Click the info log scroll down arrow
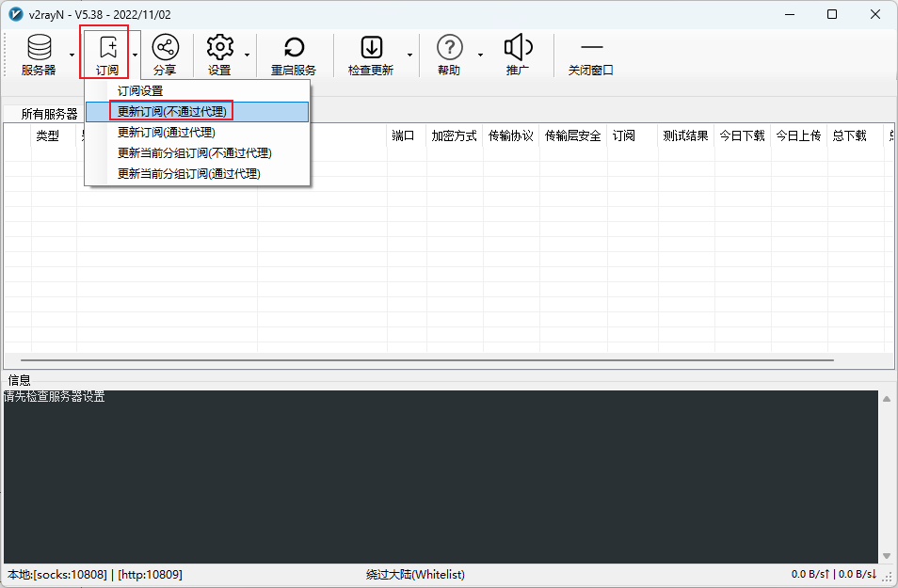The width and height of the screenshot is (898, 588). point(887,555)
